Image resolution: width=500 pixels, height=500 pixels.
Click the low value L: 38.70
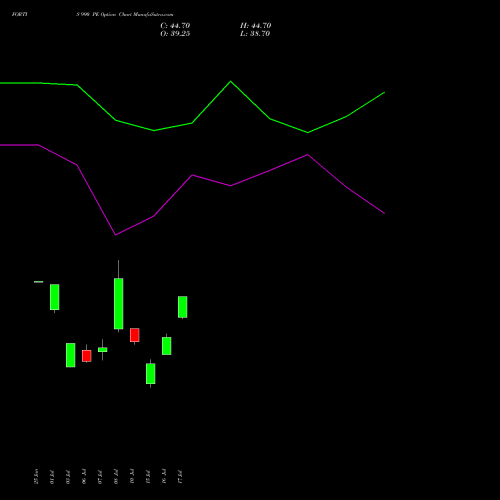[255, 34]
